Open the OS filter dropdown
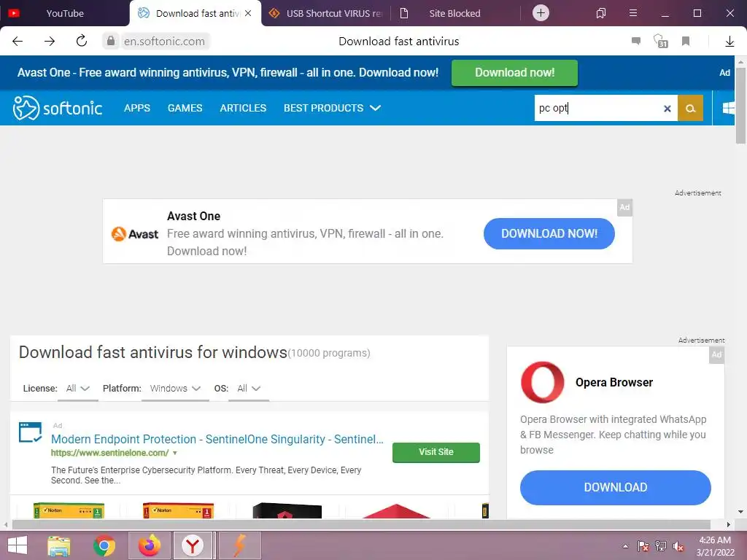Image resolution: width=747 pixels, height=560 pixels. pos(249,389)
